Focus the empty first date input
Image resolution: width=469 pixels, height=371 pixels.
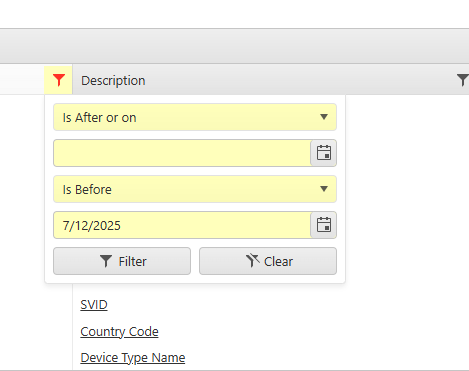pos(182,153)
